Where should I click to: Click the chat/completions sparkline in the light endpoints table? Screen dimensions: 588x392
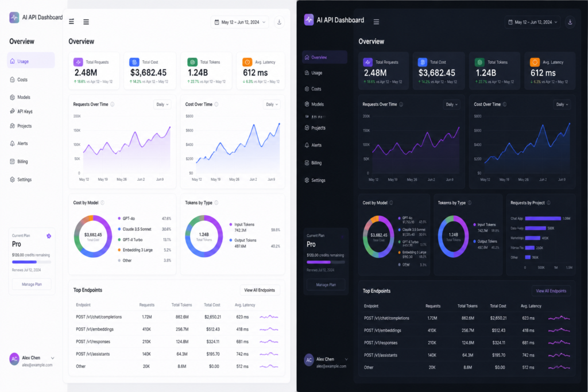click(x=269, y=317)
